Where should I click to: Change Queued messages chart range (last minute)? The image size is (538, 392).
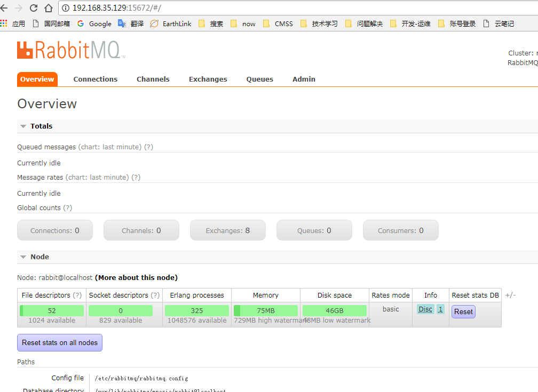click(x=110, y=147)
